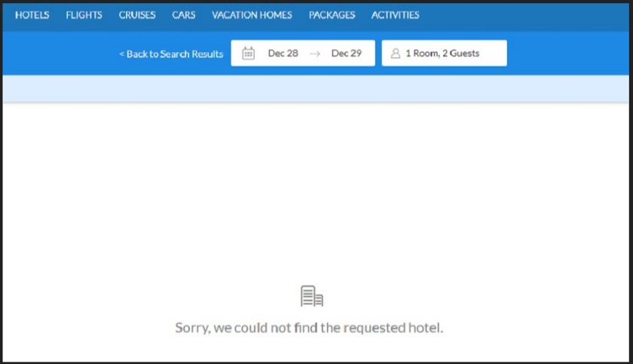
Task: Click the empty nav bar area right of ACTIVITIES
Action: pos(524,15)
